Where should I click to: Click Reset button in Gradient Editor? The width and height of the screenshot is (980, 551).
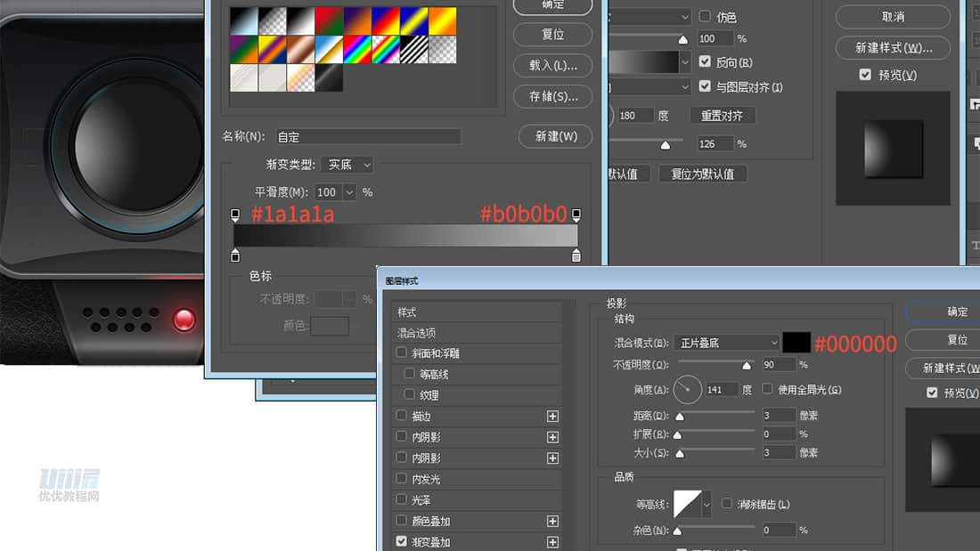click(553, 35)
